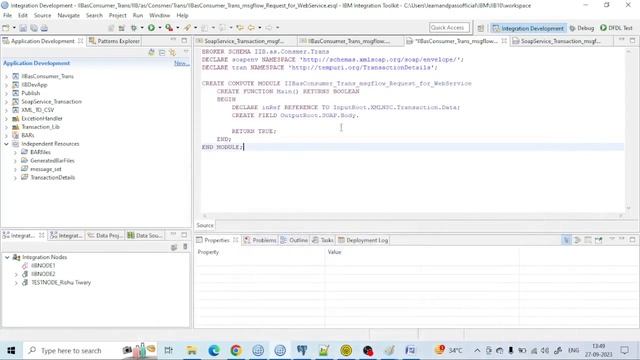The width and height of the screenshot is (640, 360).
Task: Click the Windows Start button
Action: [x=11, y=350]
